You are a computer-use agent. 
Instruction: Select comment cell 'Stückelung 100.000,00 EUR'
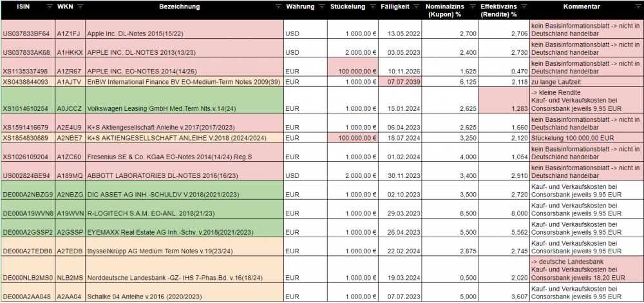[x=587, y=138]
